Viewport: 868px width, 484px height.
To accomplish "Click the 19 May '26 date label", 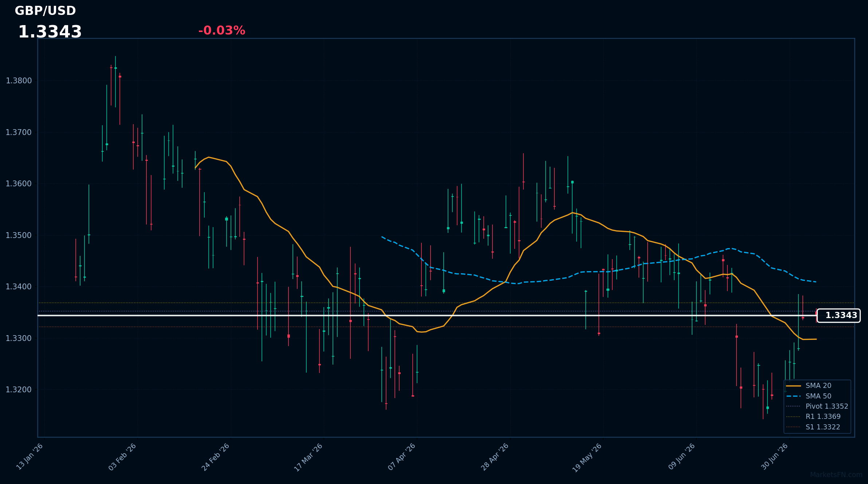I will pyautogui.click(x=588, y=458).
